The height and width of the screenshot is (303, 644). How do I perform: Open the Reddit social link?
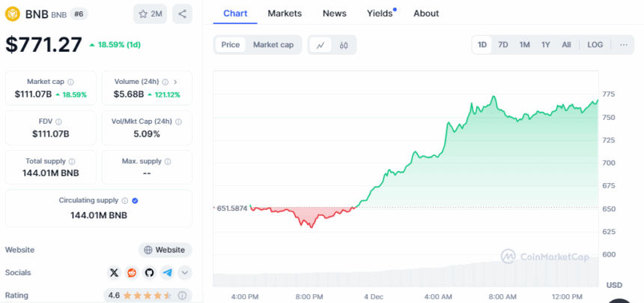pyautogui.click(x=132, y=272)
